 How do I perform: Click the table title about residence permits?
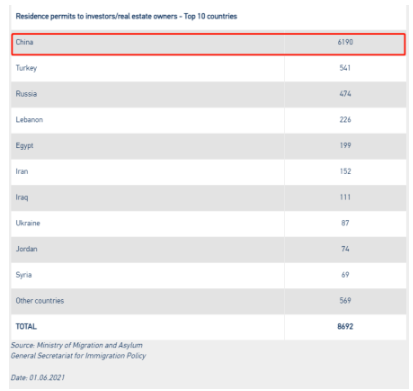point(126,16)
